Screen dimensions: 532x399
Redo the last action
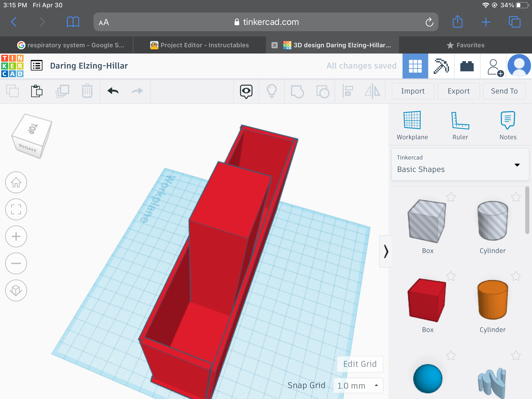pyautogui.click(x=137, y=91)
